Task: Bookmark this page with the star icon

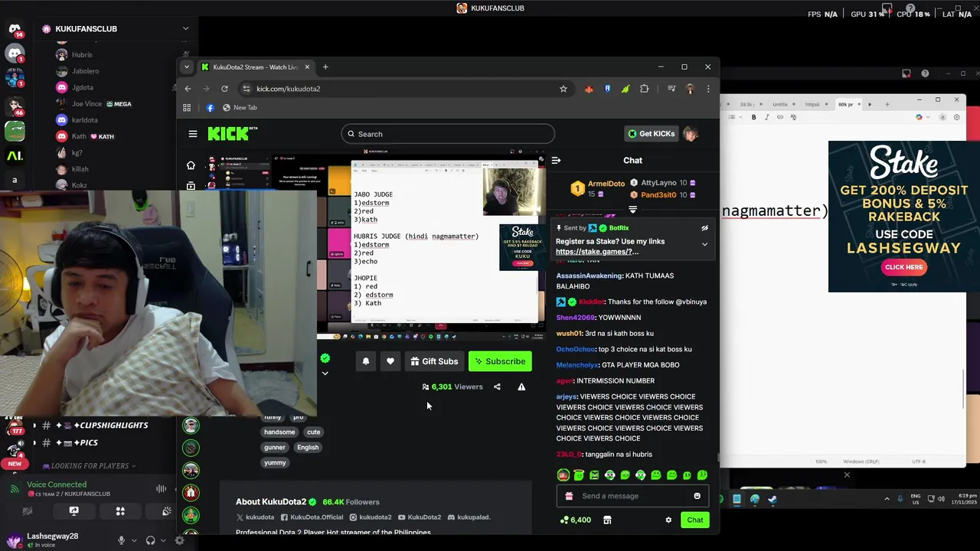Action: click(x=563, y=89)
